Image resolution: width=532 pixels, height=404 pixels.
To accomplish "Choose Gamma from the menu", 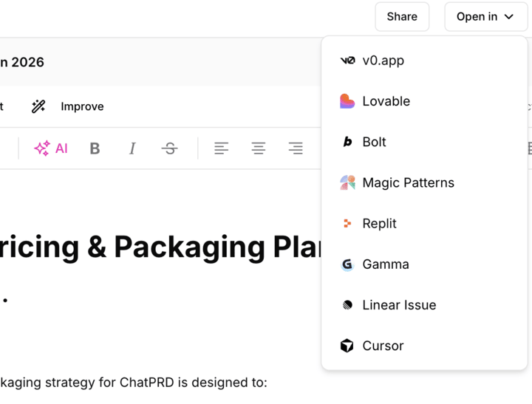I will 424,264.
